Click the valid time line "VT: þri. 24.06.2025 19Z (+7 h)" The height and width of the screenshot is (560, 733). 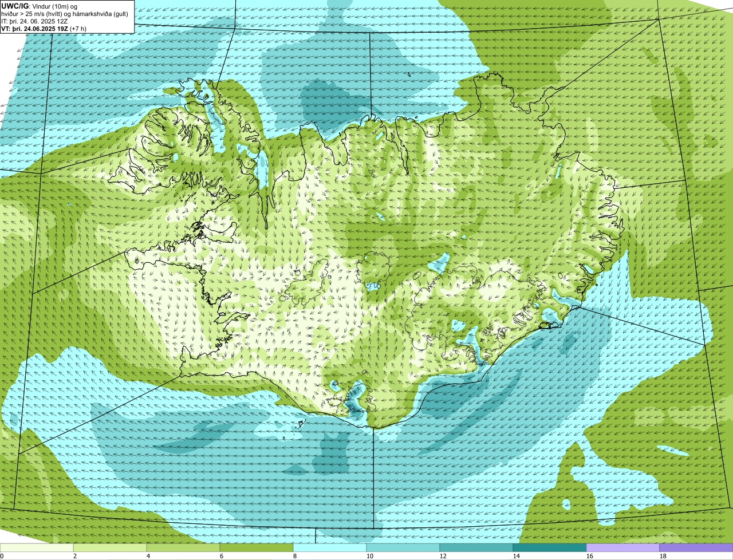pos(44,28)
